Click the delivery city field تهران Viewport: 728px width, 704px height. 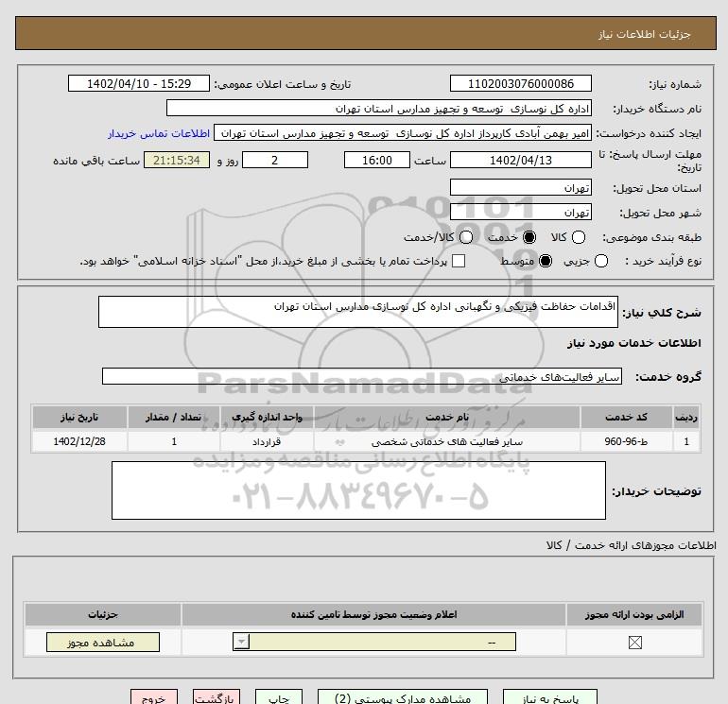520,212
